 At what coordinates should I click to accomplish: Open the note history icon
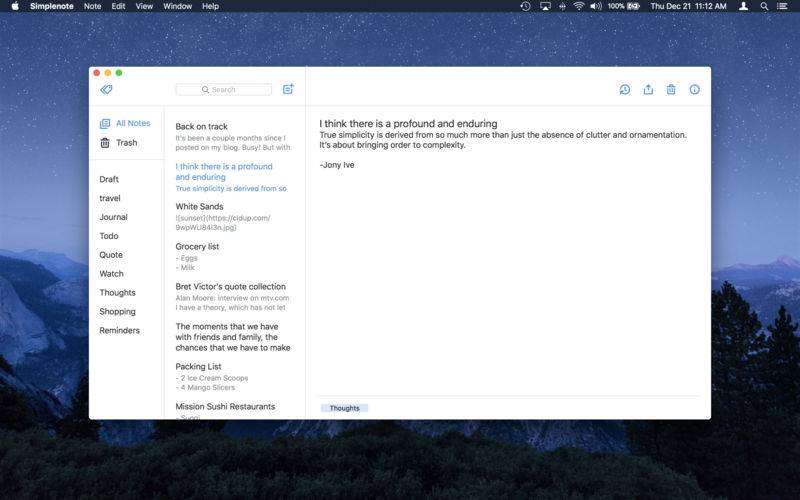tap(624, 89)
